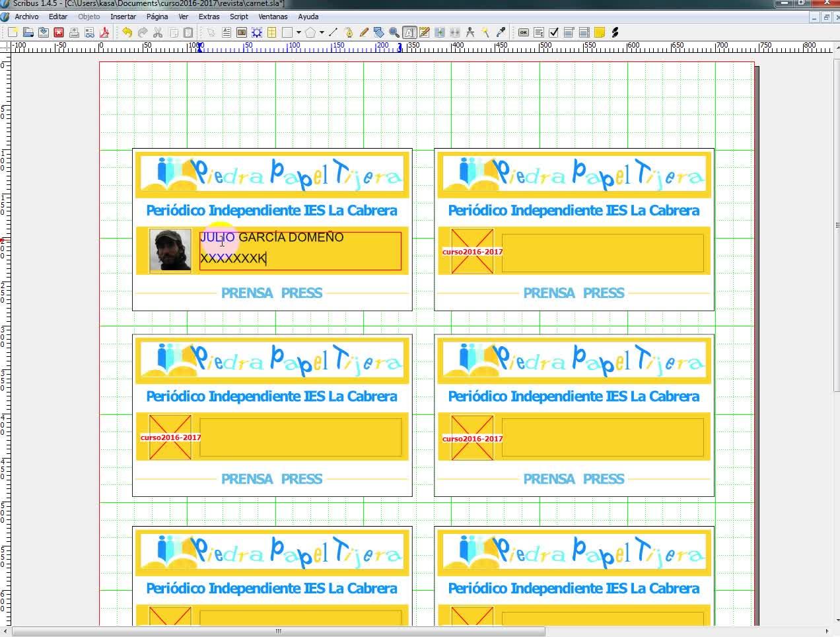Open the Insertar menu
This screenshot has width=840, height=637.
123,17
